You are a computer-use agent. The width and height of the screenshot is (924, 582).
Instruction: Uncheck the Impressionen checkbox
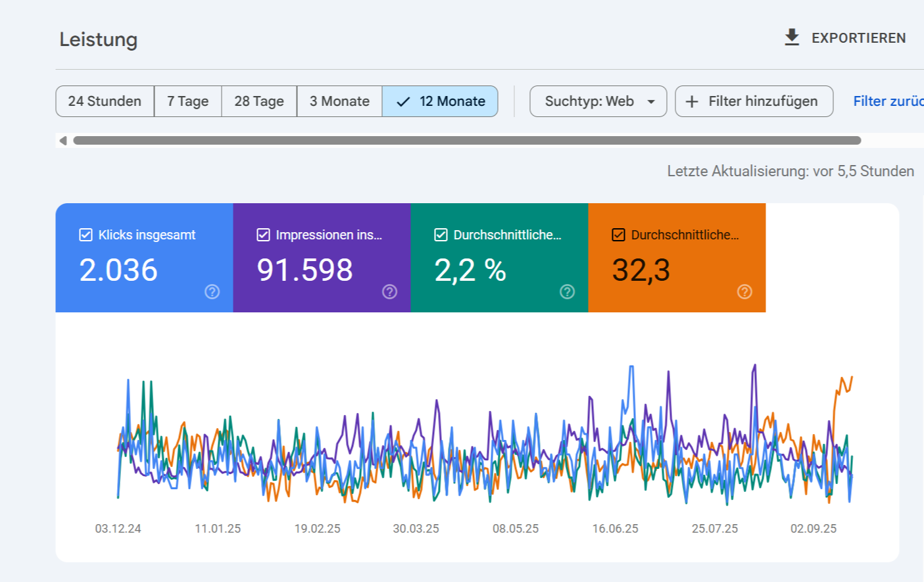(x=263, y=235)
